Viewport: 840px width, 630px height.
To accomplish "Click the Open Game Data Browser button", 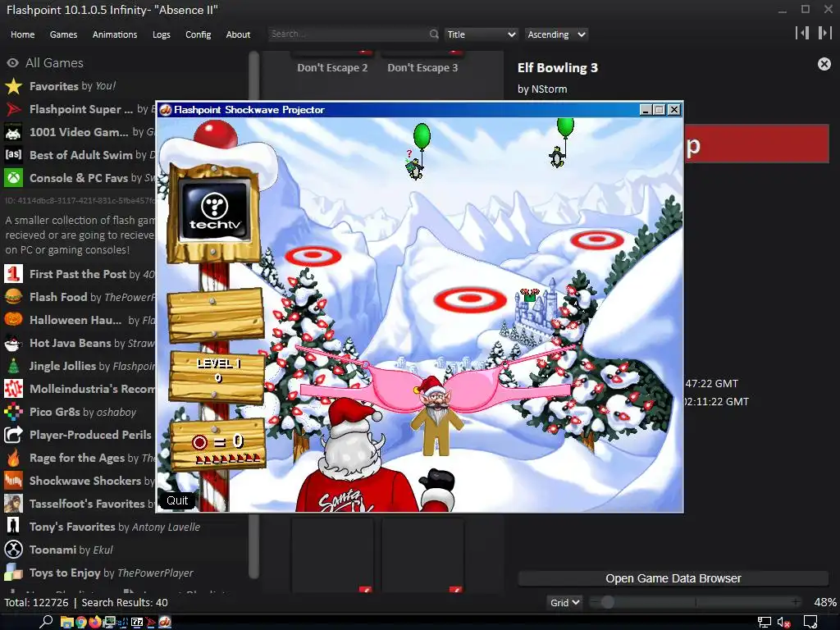I will click(x=673, y=578).
